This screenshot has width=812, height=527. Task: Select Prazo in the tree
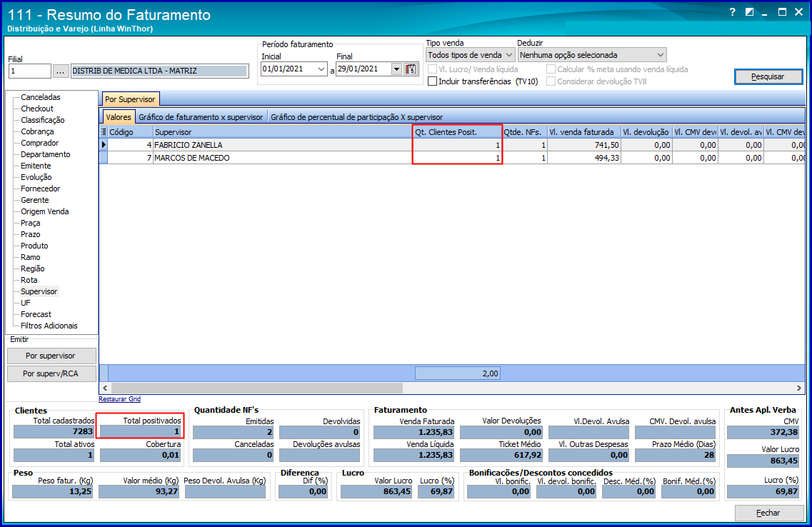coord(30,234)
